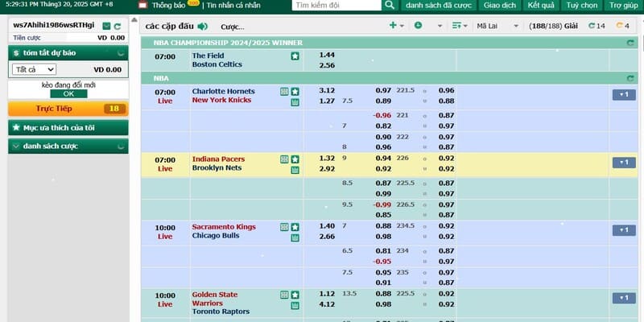Bet Boston Celtics odds 2.56
Image resolution: width=644 pixels, height=322 pixels.
click(327, 65)
